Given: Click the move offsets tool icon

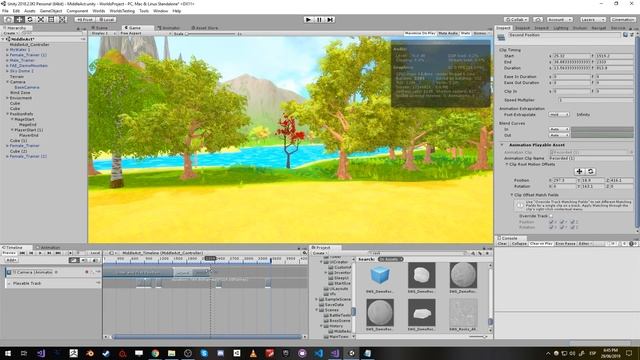Looking at the screenshot, I should click(x=579, y=171).
